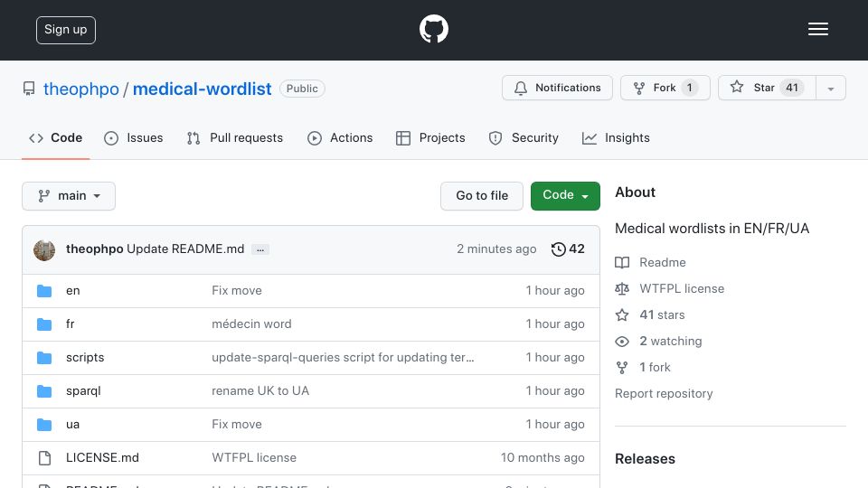Click the stars icon next to 41 stars
Image resolution: width=868 pixels, height=488 pixels.
point(622,314)
